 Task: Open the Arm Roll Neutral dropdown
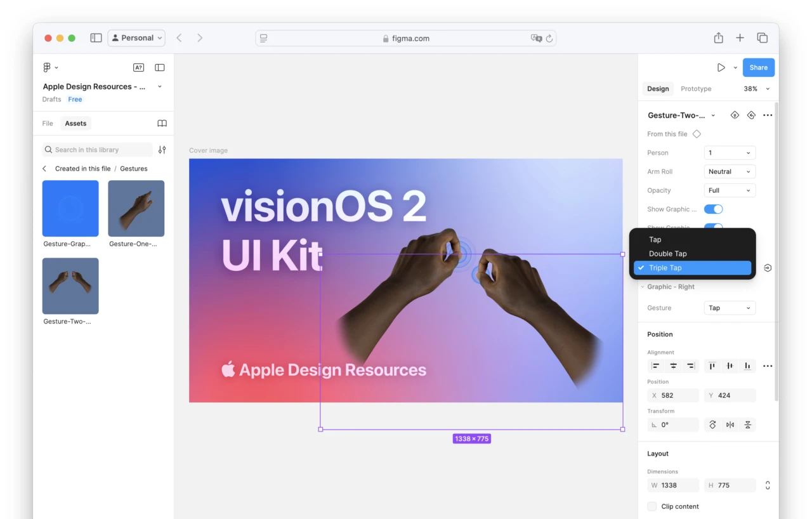[730, 171]
